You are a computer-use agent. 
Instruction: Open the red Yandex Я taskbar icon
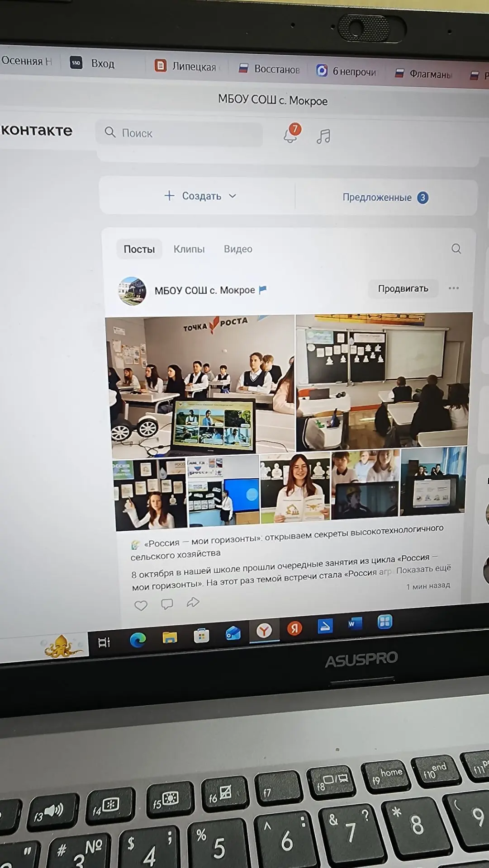click(x=295, y=628)
